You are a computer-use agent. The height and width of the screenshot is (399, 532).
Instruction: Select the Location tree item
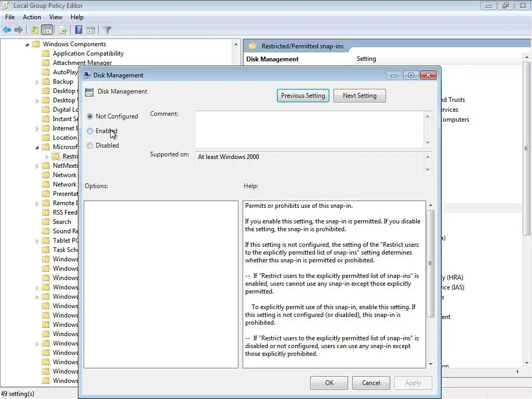[65, 138]
